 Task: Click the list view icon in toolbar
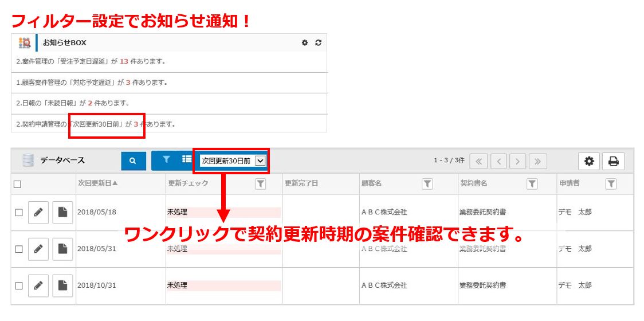(x=187, y=160)
